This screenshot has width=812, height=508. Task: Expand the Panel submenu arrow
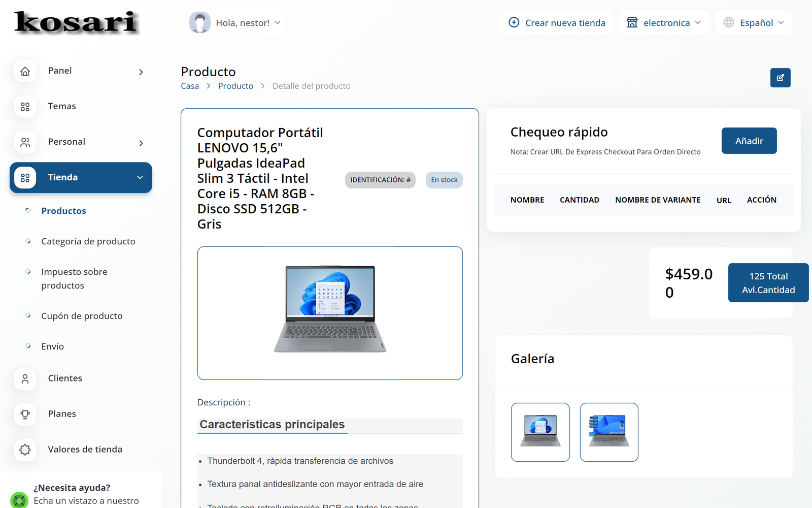tap(141, 72)
